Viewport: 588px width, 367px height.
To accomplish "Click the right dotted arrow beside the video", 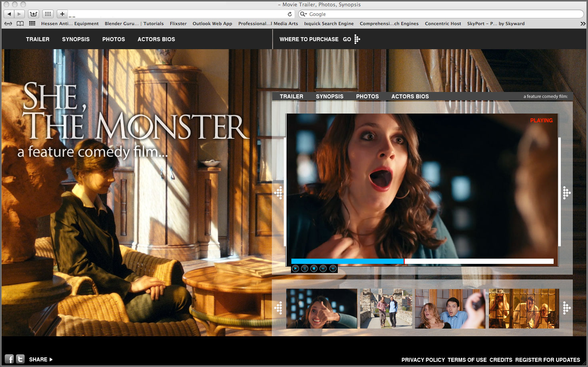I will pos(566,193).
